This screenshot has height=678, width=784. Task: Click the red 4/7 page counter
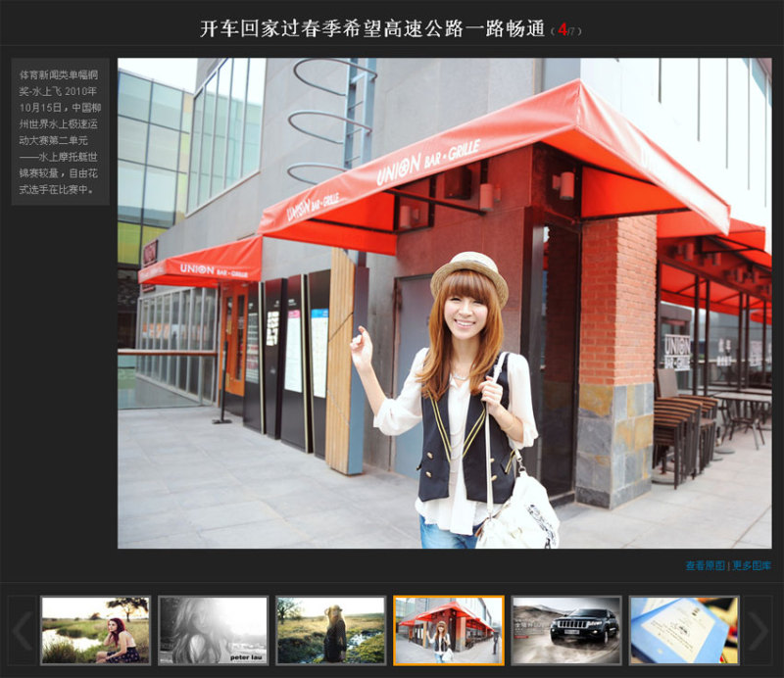[x=565, y=30]
